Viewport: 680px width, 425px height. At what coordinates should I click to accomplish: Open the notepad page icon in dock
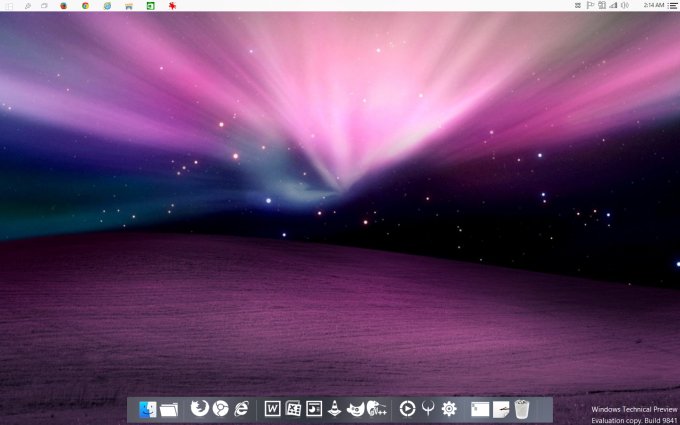(x=501, y=409)
